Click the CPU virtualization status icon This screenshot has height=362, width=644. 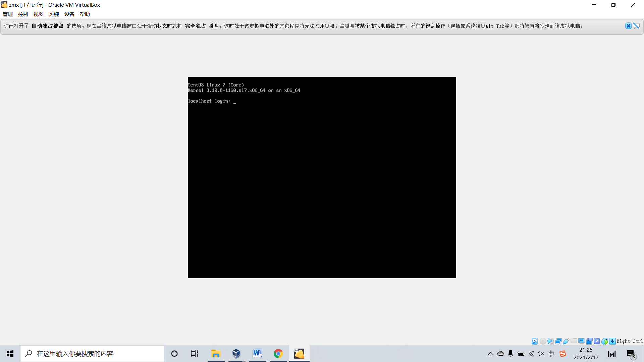[x=597, y=341]
